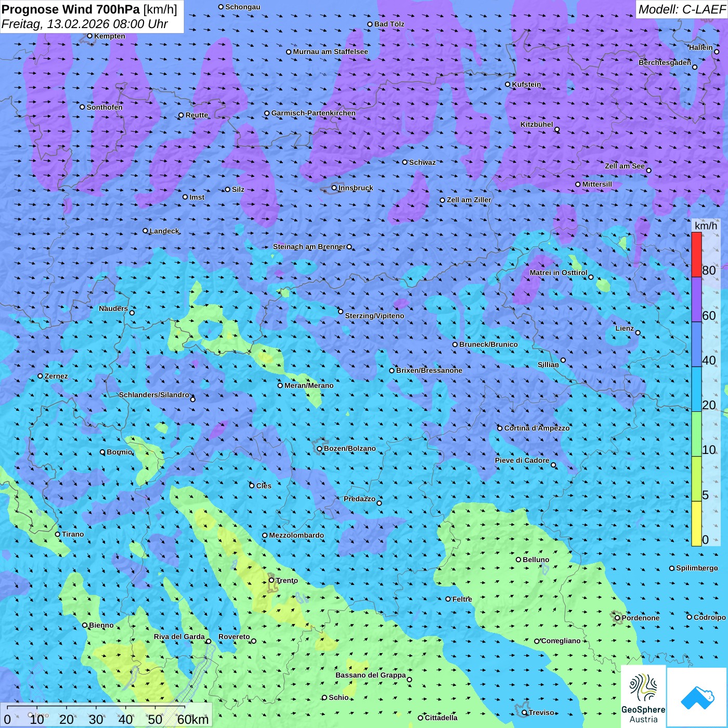
Task: Click the yellow 0 km/h legend swatch
Action: tap(696, 524)
